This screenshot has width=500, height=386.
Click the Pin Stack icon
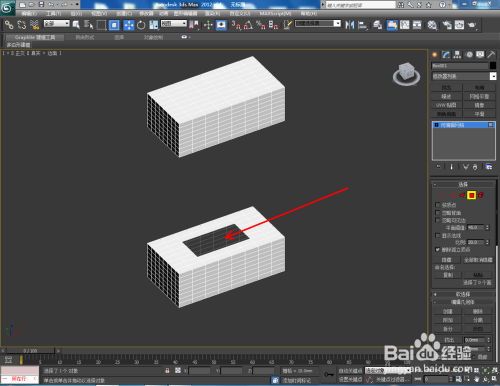pos(439,167)
